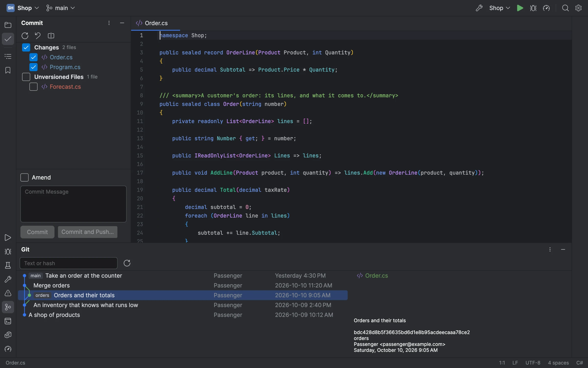Focus the Text or hash search field
Image resolution: width=588 pixels, height=368 pixels.
[x=68, y=263]
